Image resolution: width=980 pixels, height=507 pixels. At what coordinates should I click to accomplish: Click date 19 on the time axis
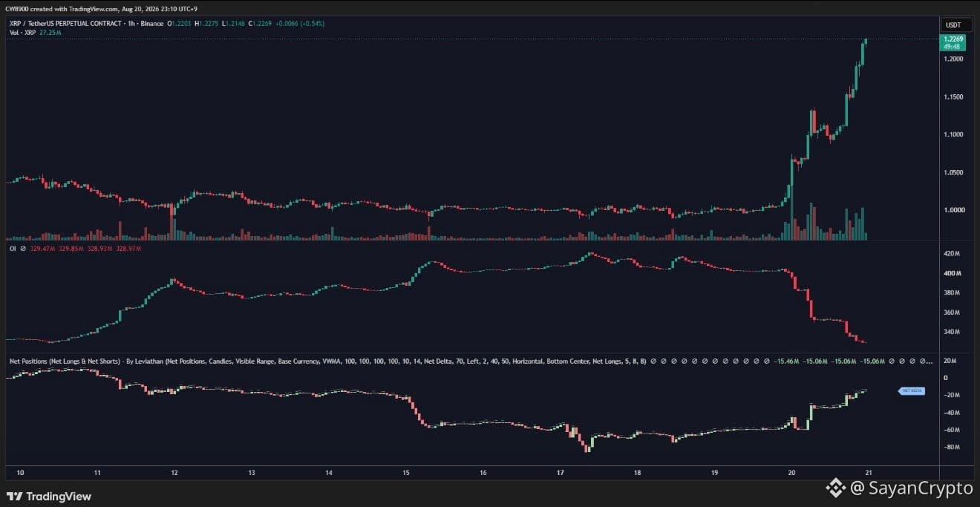click(714, 472)
